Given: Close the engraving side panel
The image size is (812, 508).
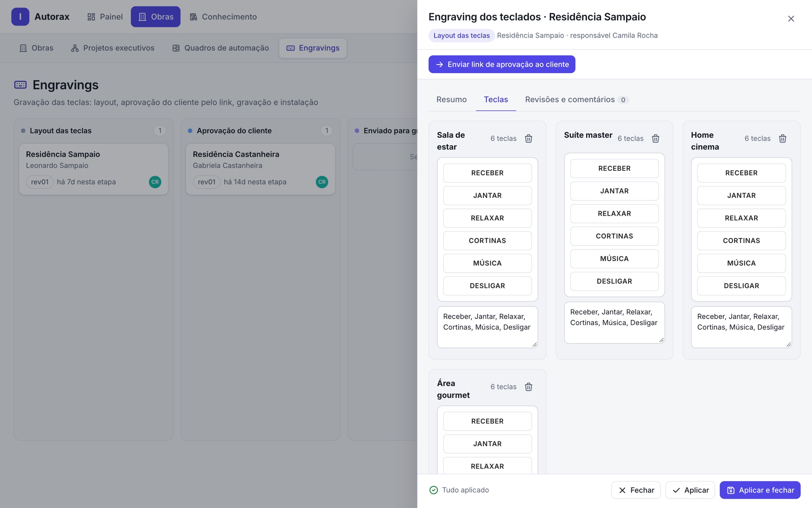Looking at the screenshot, I should [791, 19].
